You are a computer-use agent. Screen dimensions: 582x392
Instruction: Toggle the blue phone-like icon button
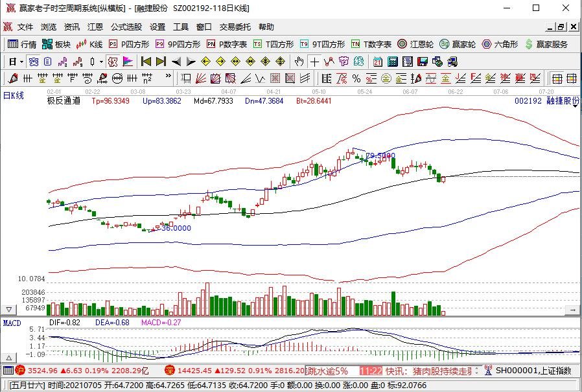34,62
